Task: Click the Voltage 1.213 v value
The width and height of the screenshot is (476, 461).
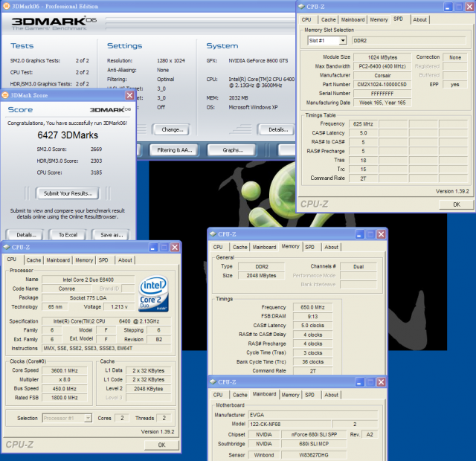Action: click(x=119, y=307)
